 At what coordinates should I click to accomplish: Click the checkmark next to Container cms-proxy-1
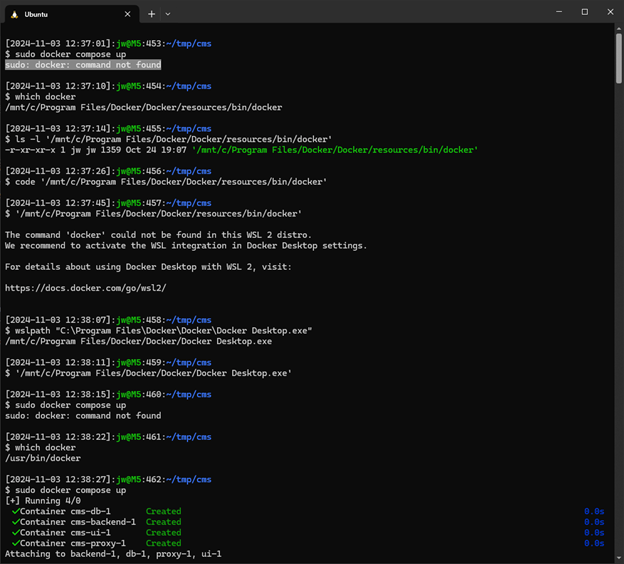click(x=16, y=543)
